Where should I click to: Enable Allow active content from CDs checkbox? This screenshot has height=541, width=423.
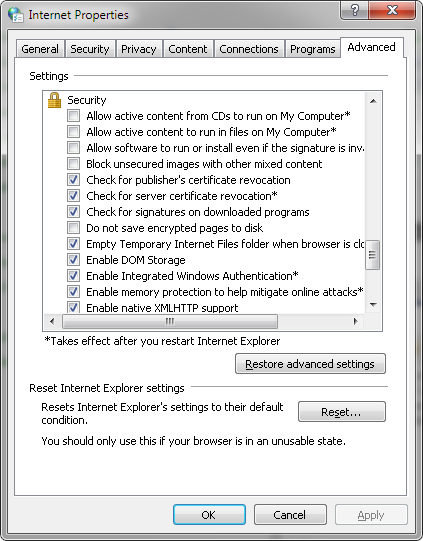[73, 116]
